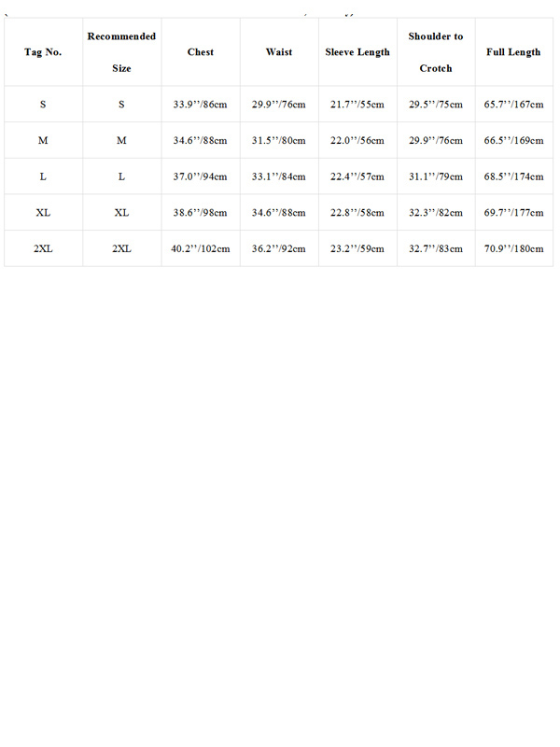Select waist value 29.9''/76cm
Image resolution: width=560 pixels, height=747 pixels.
(x=279, y=104)
